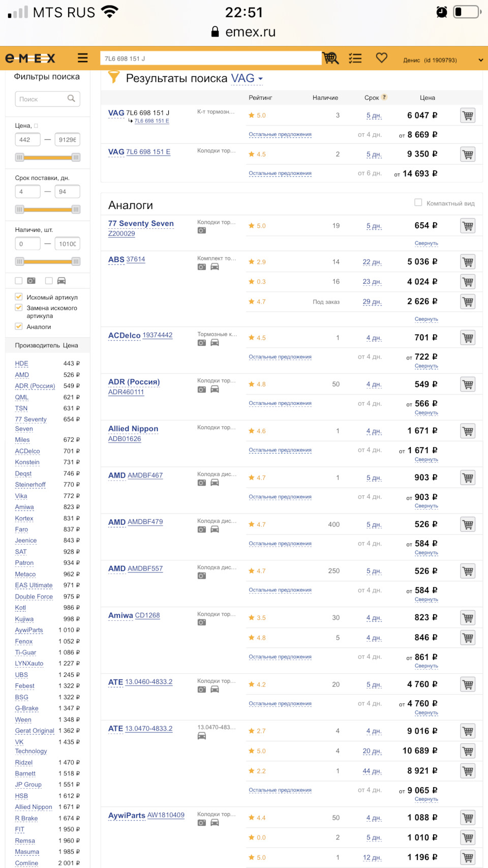View car applicability icon for ABS 37614
The width and height of the screenshot is (488, 868).
(215, 267)
